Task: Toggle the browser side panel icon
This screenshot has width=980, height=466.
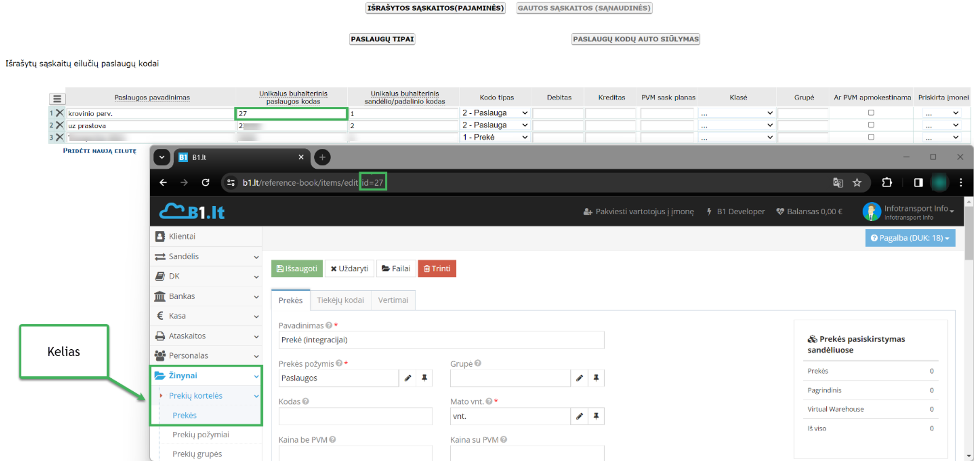Action: coord(919,183)
